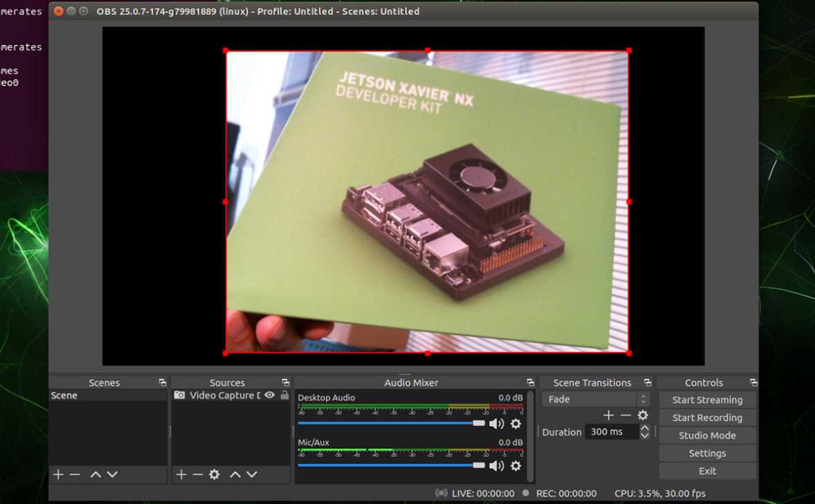815x504 pixels.
Task: Open Desktop Audio settings gear
Action: click(x=516, y=423)
